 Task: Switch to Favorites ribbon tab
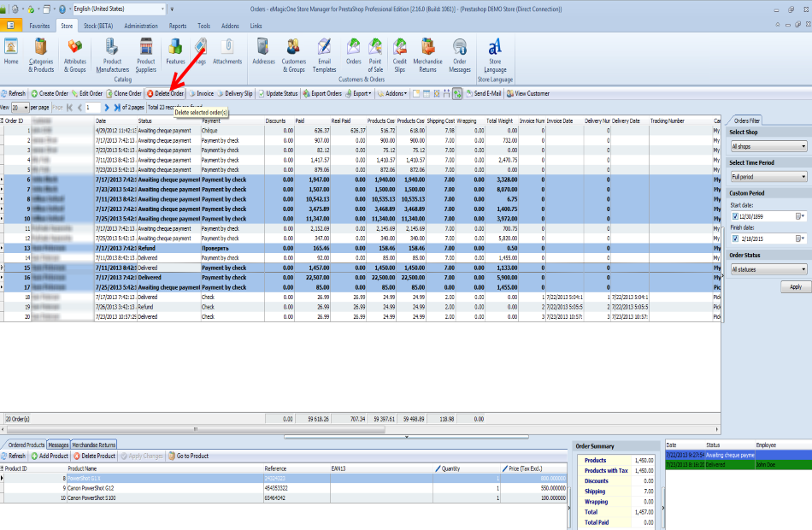(39, 26)
